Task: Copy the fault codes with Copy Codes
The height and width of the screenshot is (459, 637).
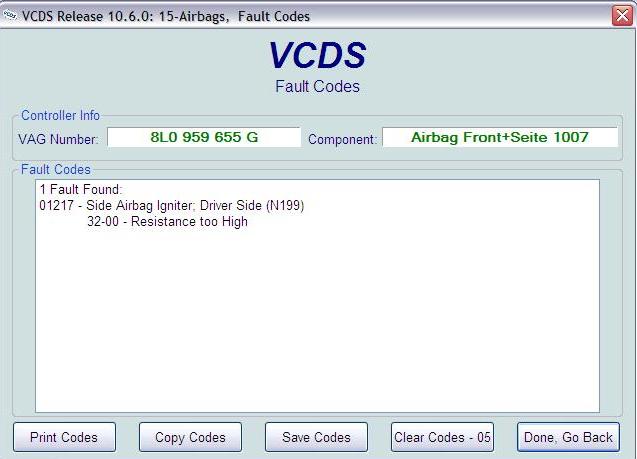Action: 190,437
